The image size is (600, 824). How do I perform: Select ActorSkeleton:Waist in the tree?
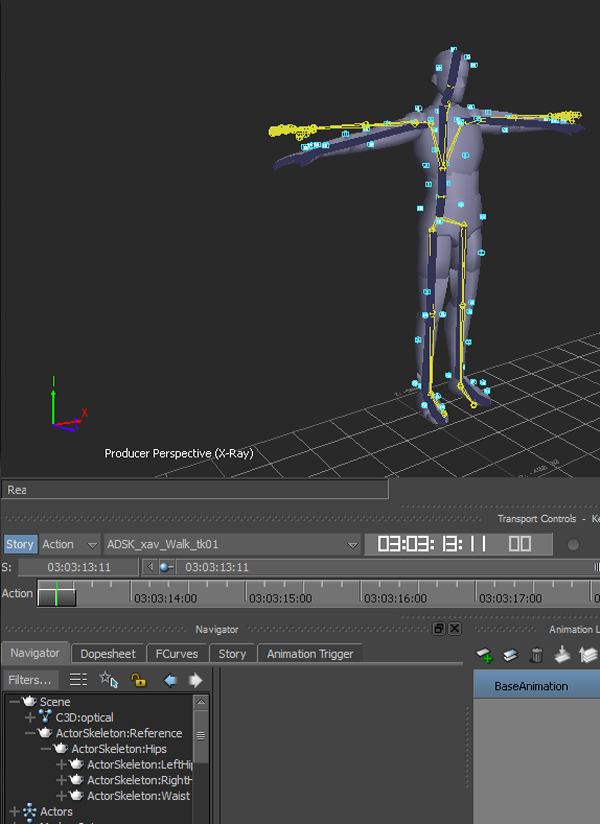click(x=138, y=796)
